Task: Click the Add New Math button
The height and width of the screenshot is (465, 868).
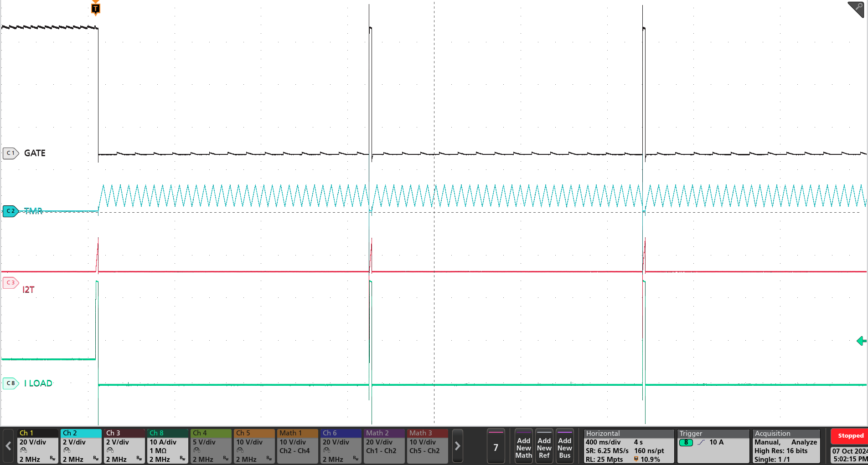Action: pyautogui.click(x=523, y=446)
